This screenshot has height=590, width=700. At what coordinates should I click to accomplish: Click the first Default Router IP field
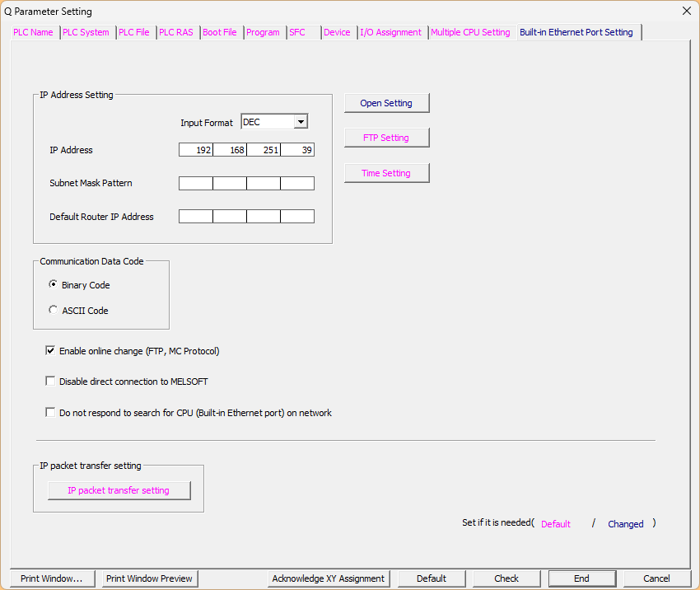pos(196,217)
